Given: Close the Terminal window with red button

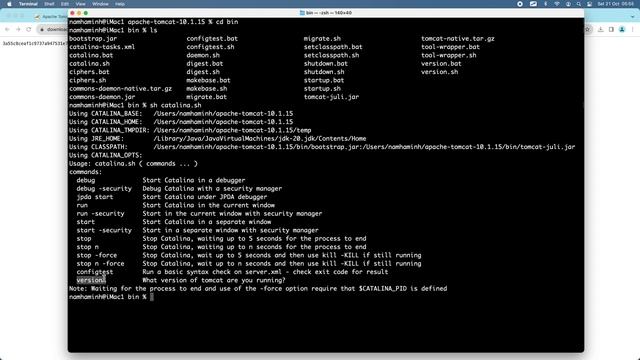Looking at the screenshot, I should 72,13.
